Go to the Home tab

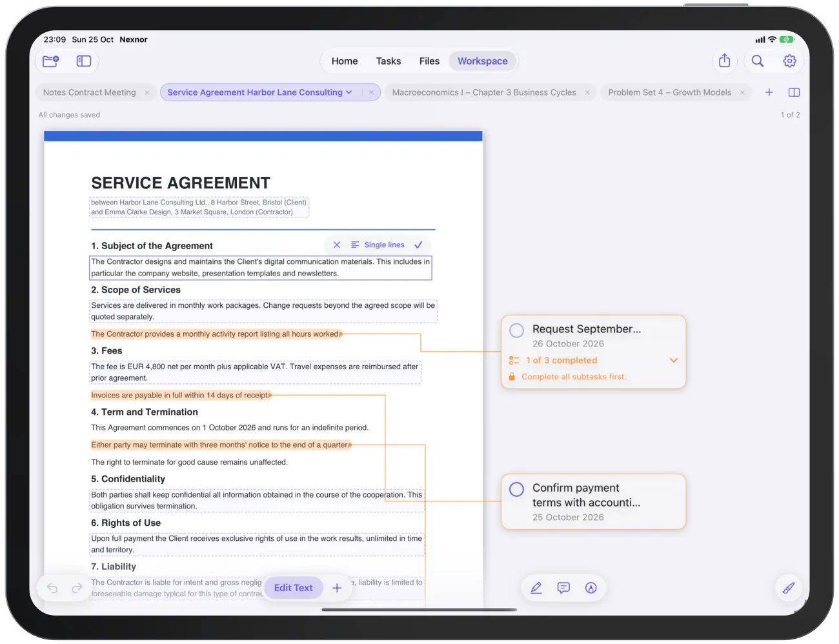(x=345, y=61)
